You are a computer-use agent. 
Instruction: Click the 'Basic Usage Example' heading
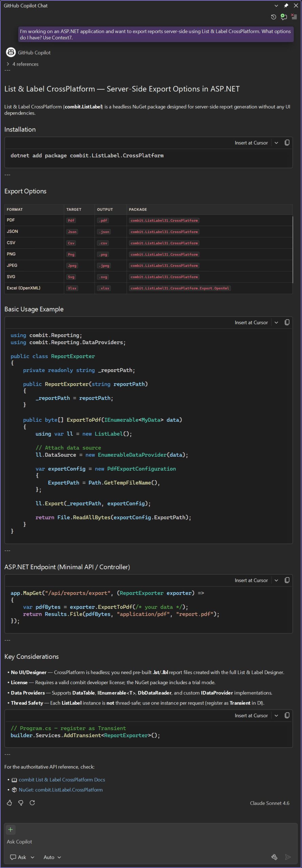pyautogui.click(x=34, y=309)
